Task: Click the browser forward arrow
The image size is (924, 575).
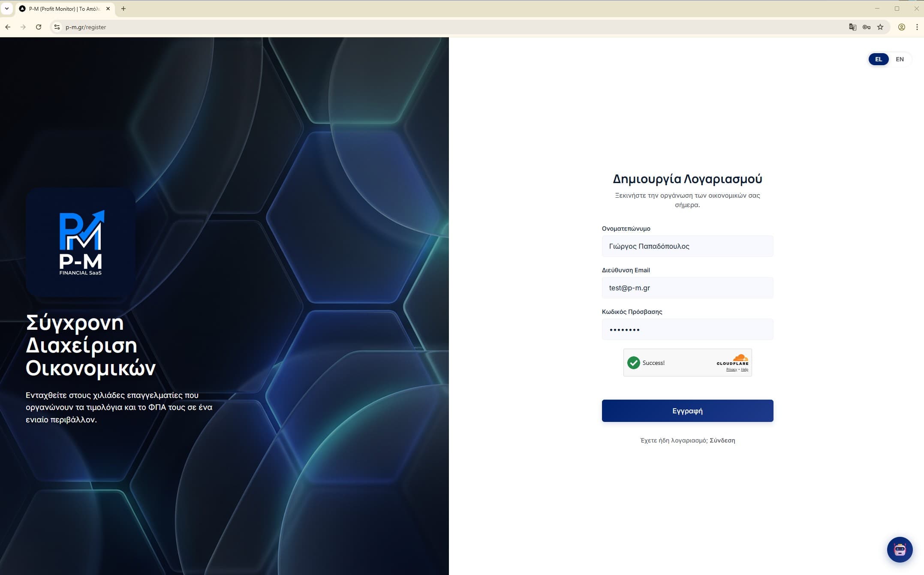Action: click(23, 27)
